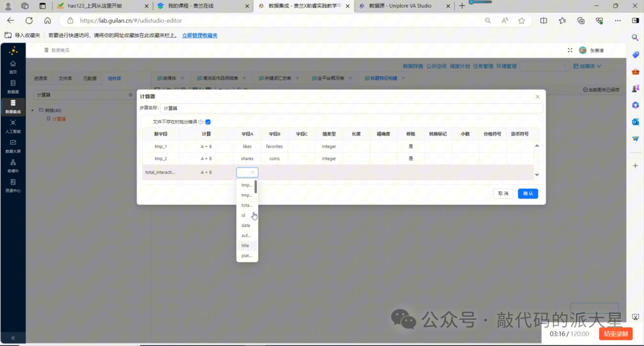Click the Outlook icon in Edge sidebar
644x346 pixels.
636,121
